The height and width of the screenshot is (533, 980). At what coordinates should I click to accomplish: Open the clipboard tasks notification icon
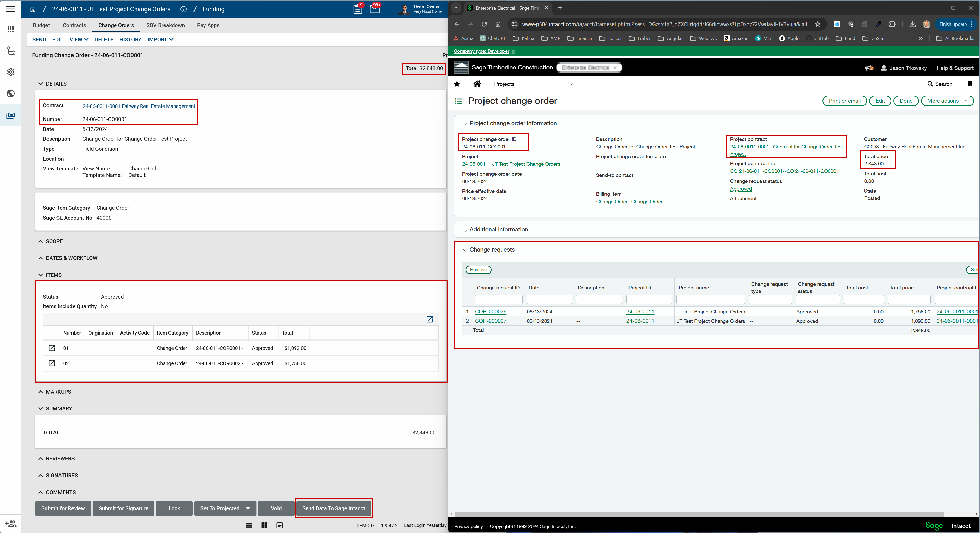[x=358, y=9]
